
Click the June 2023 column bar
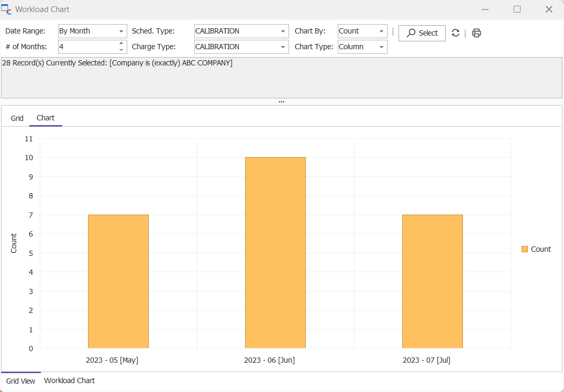tap(275, 252)
